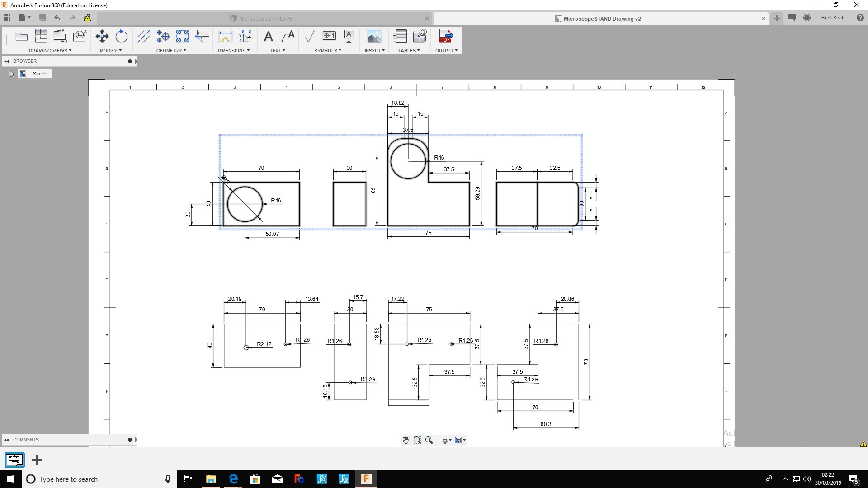This screenshot has height=488, width=868.
Task: Expand the Sheet1 tree node
Action: point(12,74)
